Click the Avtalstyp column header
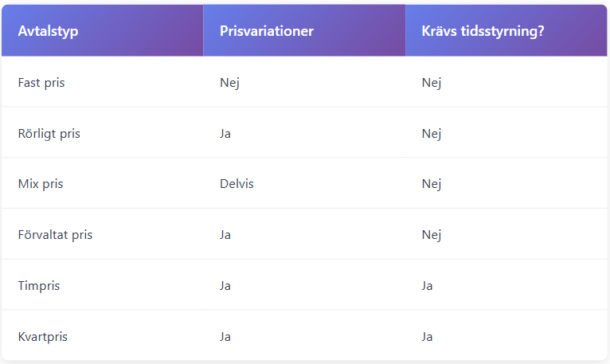 pyautogui.click(x=49, y=31)
